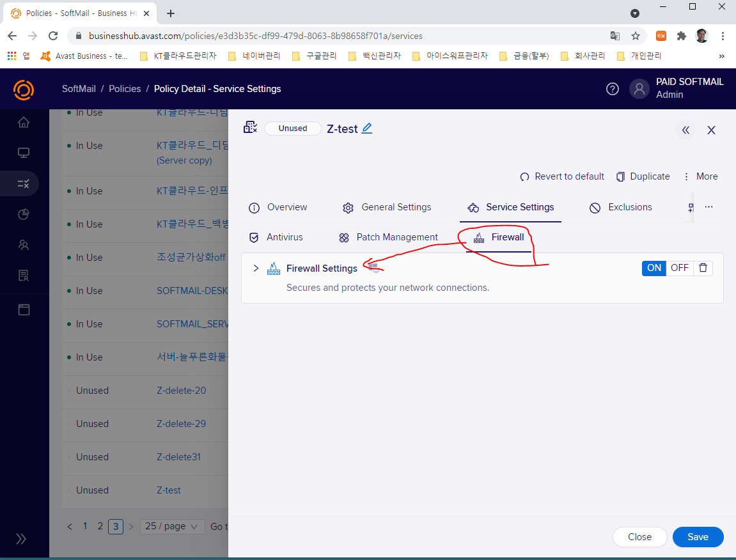Click the Avast Business Hub logo

click(x=24, y=89)
